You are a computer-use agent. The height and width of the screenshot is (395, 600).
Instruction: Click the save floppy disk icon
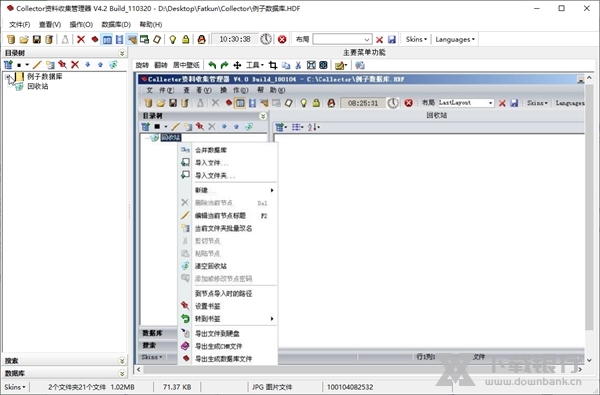click(x=36, y=39)
